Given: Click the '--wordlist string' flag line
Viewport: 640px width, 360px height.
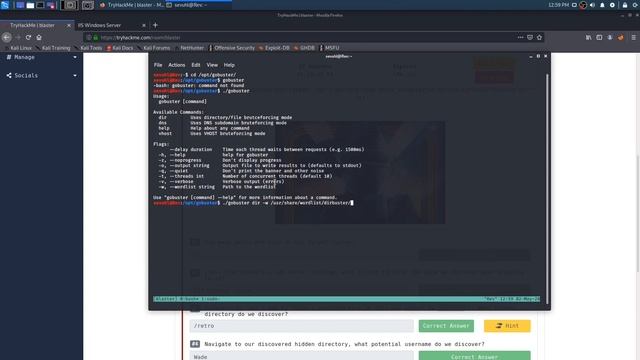Looking at the screenshot, I should pos(217,187).
